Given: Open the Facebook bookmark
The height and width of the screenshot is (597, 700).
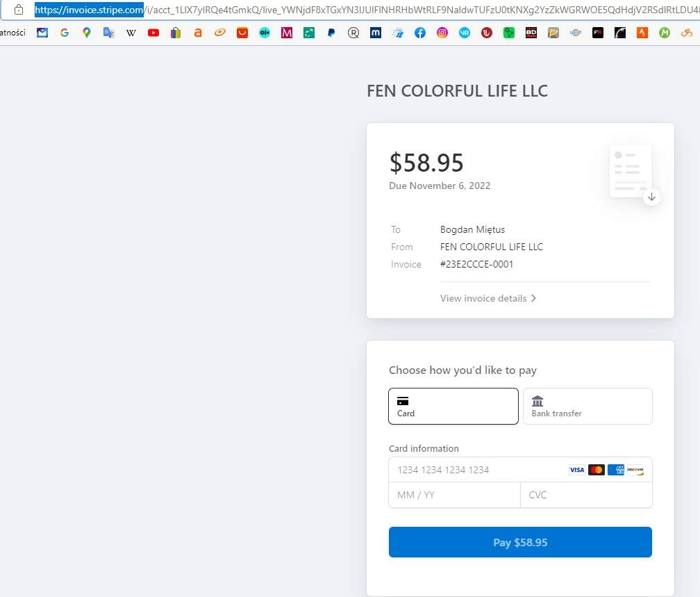Looking at the screenshot, I should (420, 33).
